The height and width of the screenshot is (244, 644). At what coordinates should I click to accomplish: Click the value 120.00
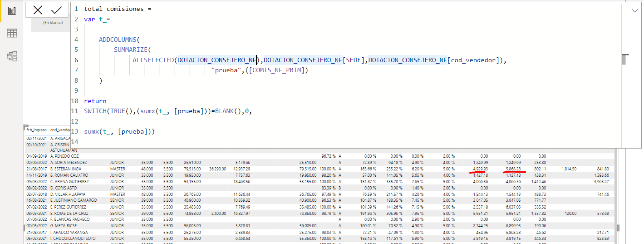pos(571,213)
